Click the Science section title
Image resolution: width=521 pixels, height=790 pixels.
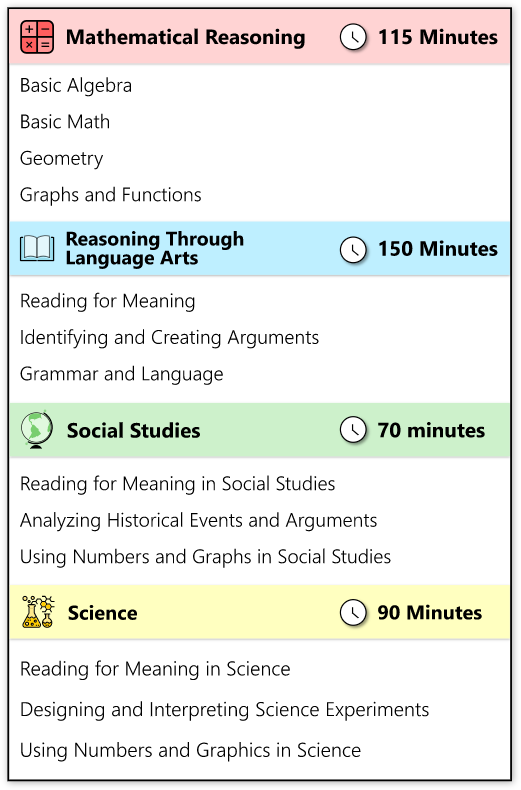tap(102, 613)
